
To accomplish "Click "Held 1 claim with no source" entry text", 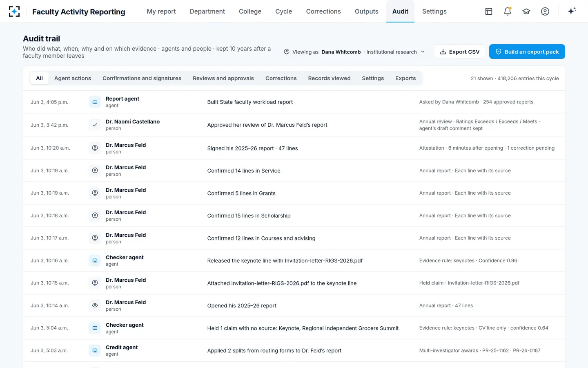I will coord(303,328).
